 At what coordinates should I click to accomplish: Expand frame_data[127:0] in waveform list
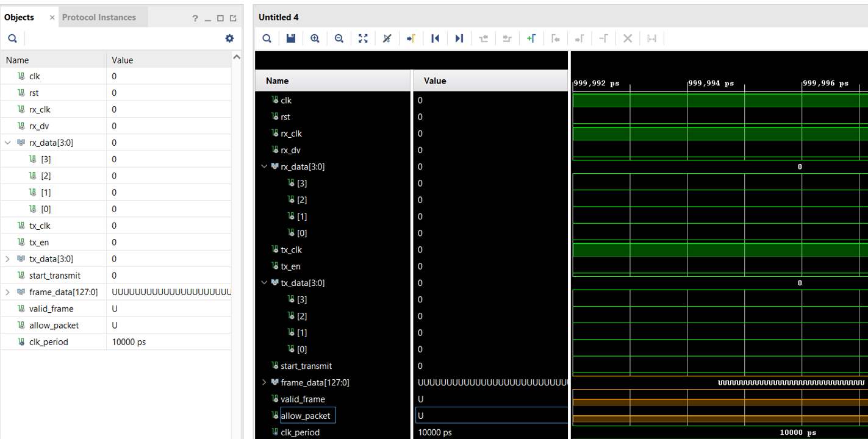(x=264, y=382)
